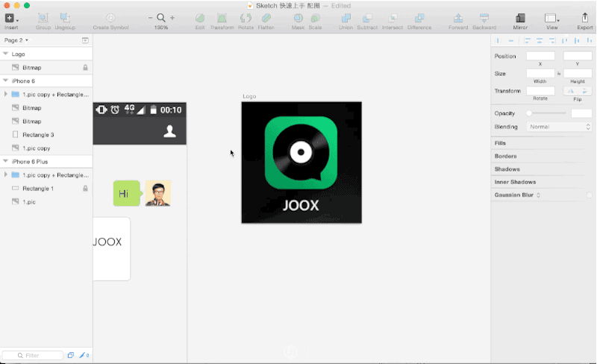
Task: Select the Scale tool
Action: pyautogui.click(x=315, y=18)
